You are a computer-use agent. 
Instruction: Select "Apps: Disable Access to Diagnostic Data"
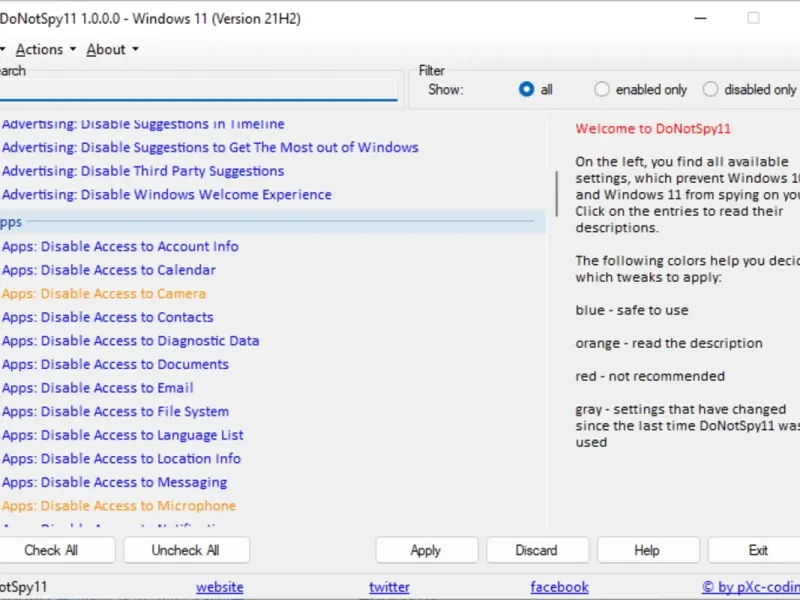[x=131, y=341]
